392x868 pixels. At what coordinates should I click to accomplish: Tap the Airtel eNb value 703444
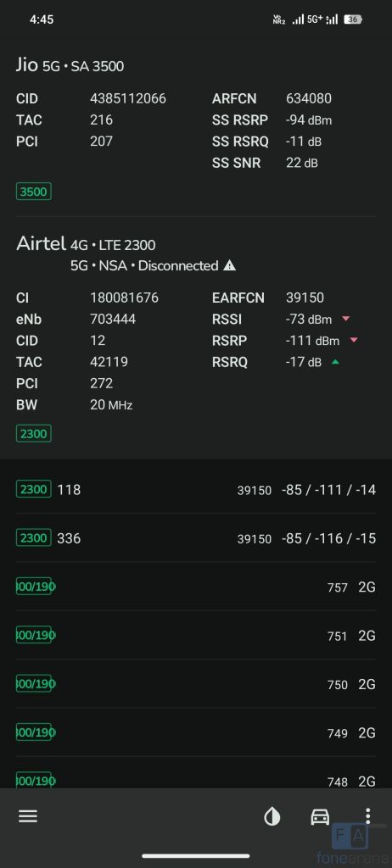(x=113, y=319)
